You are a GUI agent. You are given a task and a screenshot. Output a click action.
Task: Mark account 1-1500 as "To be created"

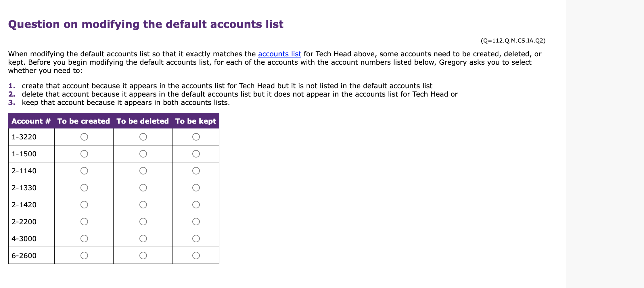click(84, 154)
